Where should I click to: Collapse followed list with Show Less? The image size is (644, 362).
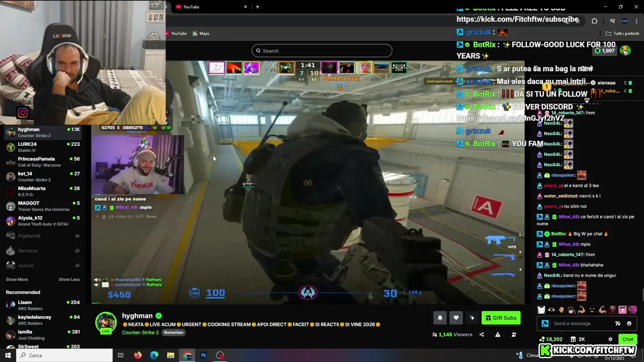pos(69,280)
